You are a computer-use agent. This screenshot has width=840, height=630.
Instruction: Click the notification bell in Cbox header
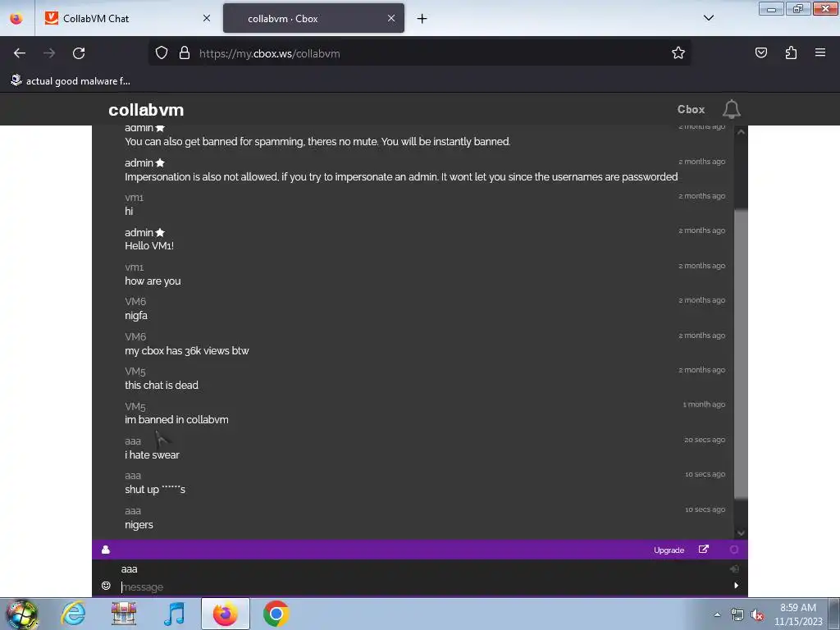tap(731, 109)
